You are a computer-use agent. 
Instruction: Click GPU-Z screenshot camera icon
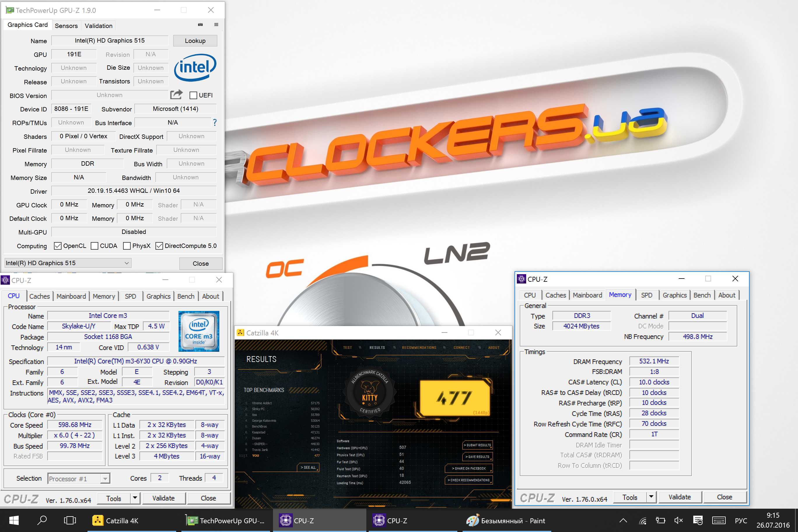[200, 24]
